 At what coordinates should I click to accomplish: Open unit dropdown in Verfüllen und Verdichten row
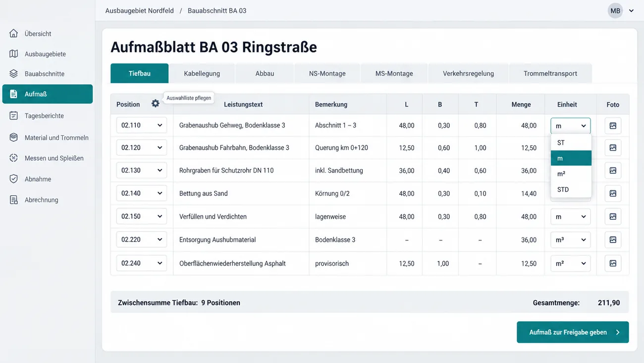(571, 217)
